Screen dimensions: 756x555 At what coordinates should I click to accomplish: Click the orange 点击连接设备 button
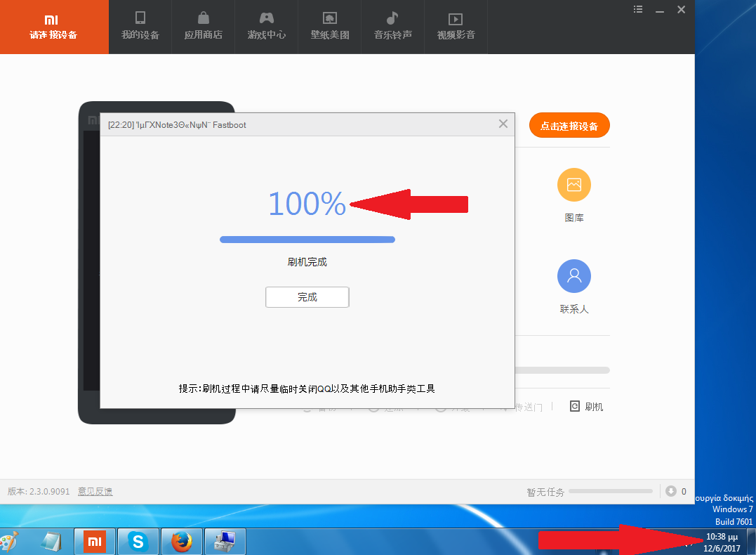point(569,126)
